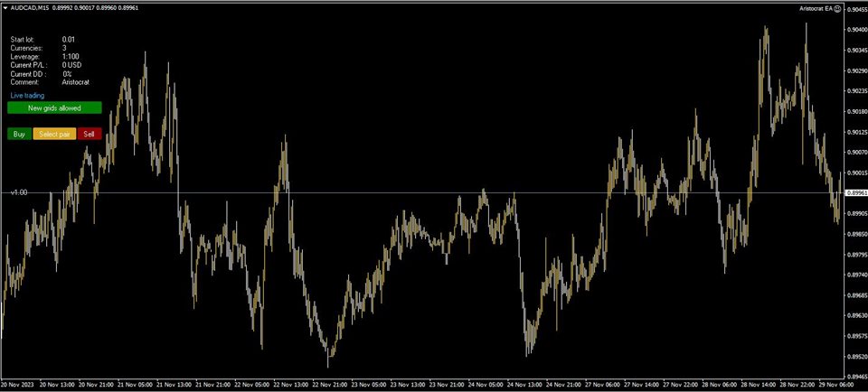Click 0.89850 on the price scale

pyautogui.click(x=856, y=234)
